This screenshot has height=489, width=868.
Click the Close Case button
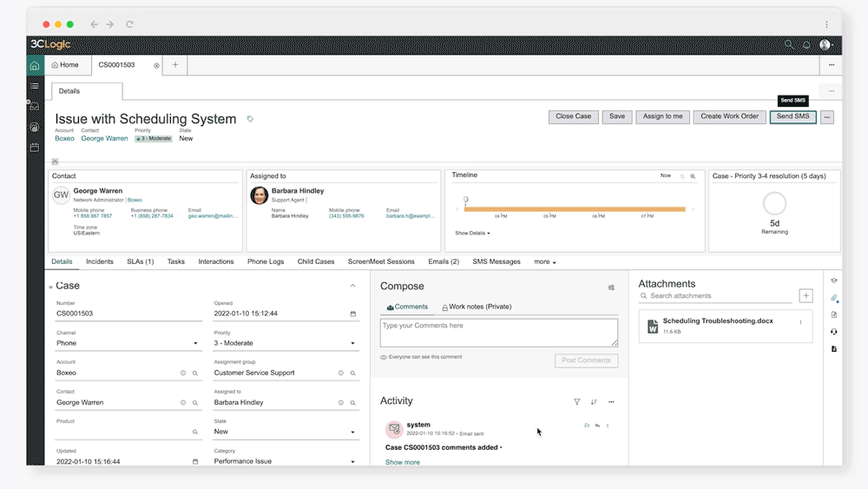pyautogui.click(x=574, y=117)
